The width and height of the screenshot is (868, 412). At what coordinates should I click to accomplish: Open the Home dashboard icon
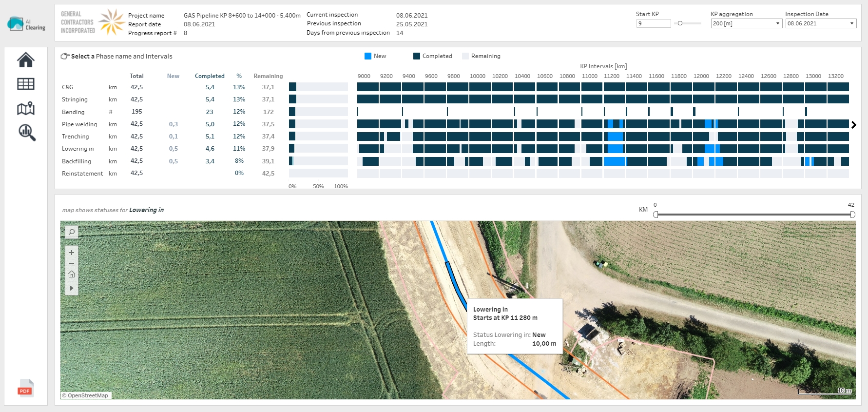[x=26, y=60]
